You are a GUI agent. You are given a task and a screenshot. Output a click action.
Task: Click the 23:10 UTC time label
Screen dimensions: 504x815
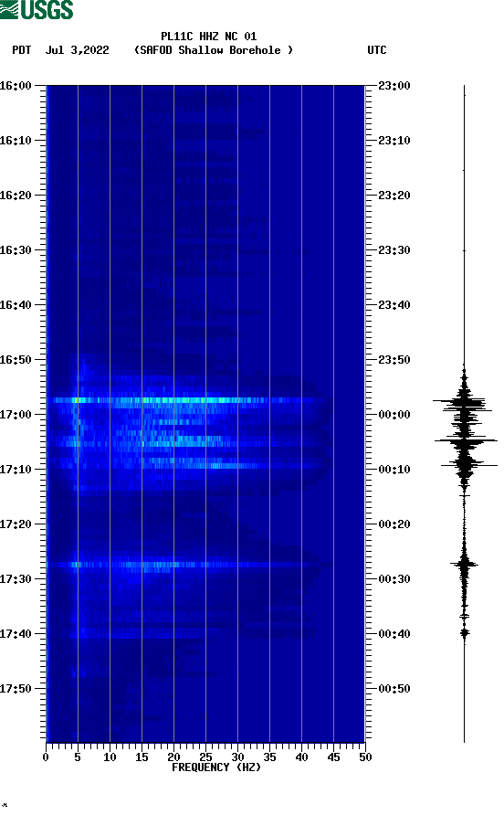pos(394,141)
